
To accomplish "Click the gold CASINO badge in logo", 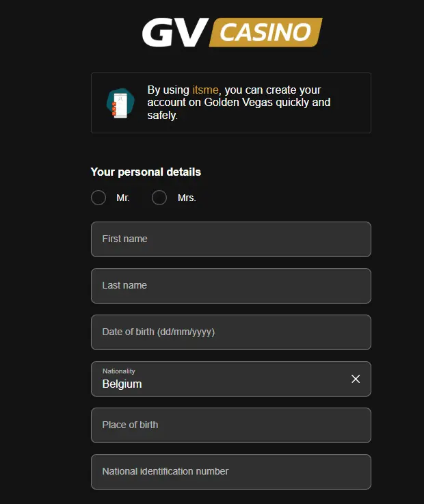I will click(x=265, y=33).
